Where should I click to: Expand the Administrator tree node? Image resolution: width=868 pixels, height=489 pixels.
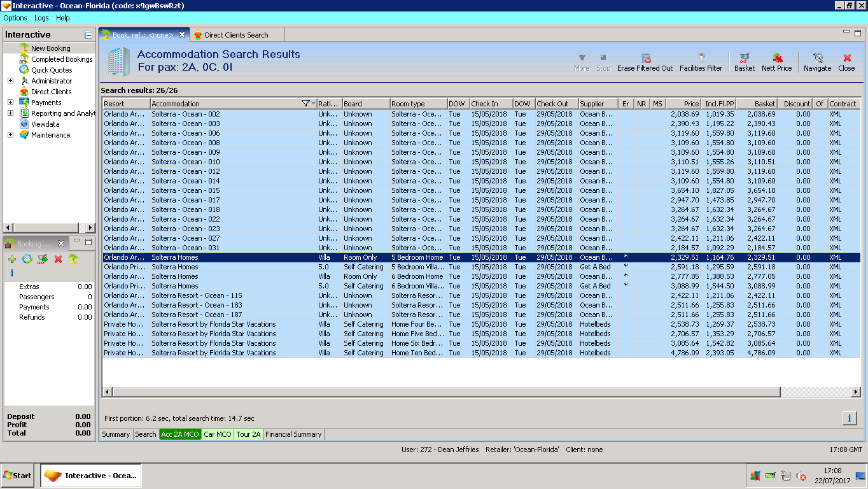10,81
